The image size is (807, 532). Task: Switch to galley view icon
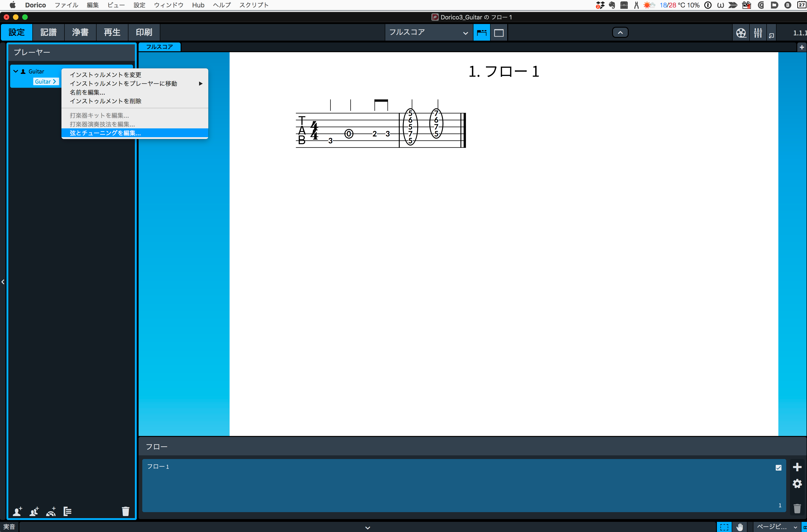coord(482,33)
